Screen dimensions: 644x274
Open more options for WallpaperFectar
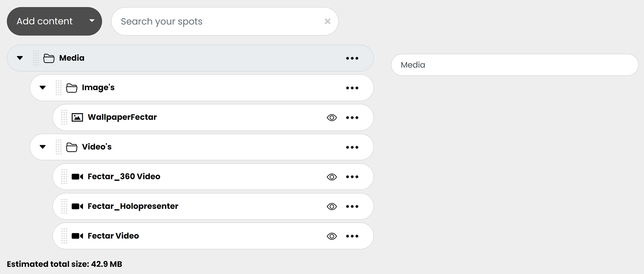coord(352,118)
